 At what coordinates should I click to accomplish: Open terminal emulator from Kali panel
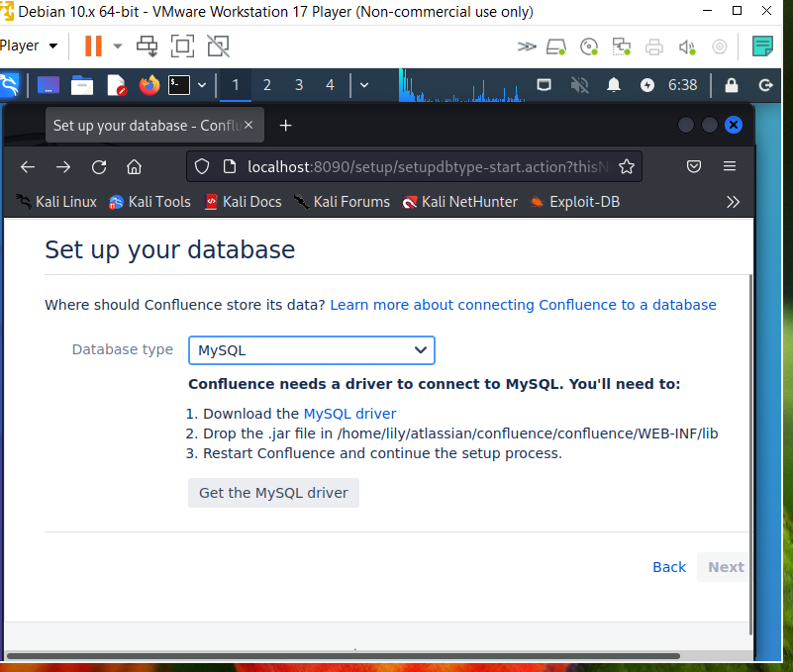[179, 85]
